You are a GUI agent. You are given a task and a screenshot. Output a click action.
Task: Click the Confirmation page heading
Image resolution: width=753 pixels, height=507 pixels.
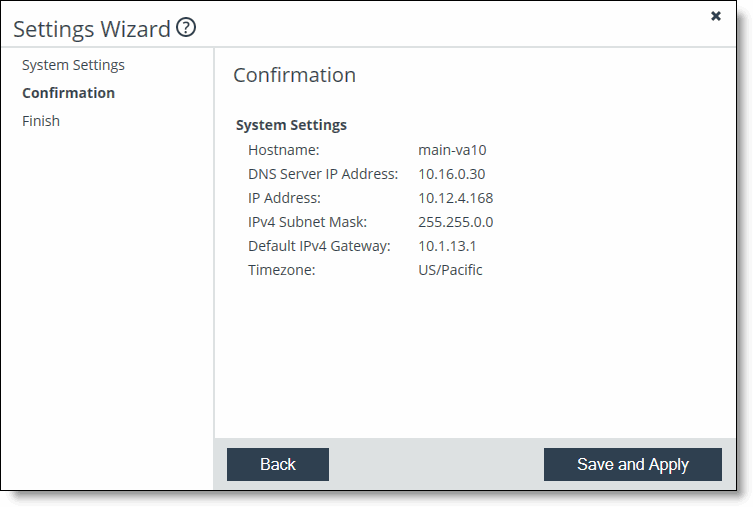(x=294, y=75)
